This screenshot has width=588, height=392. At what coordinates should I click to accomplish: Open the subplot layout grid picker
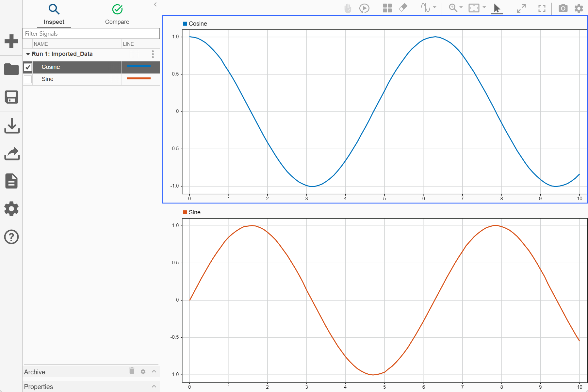pyautogui.click(x=387, y=8)
